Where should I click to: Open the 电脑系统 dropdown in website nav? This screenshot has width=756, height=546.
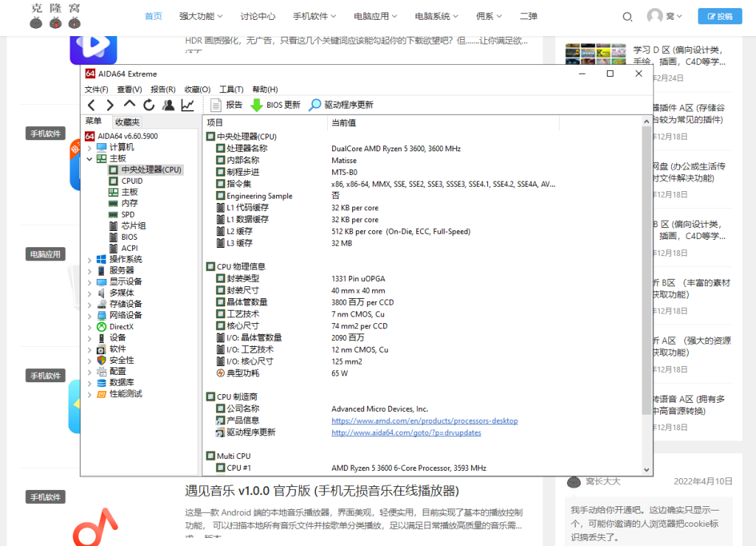437,16
